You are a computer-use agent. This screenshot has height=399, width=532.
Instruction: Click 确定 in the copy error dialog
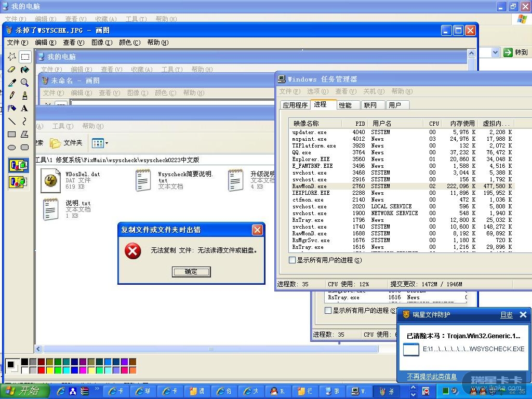coord(191,272)
